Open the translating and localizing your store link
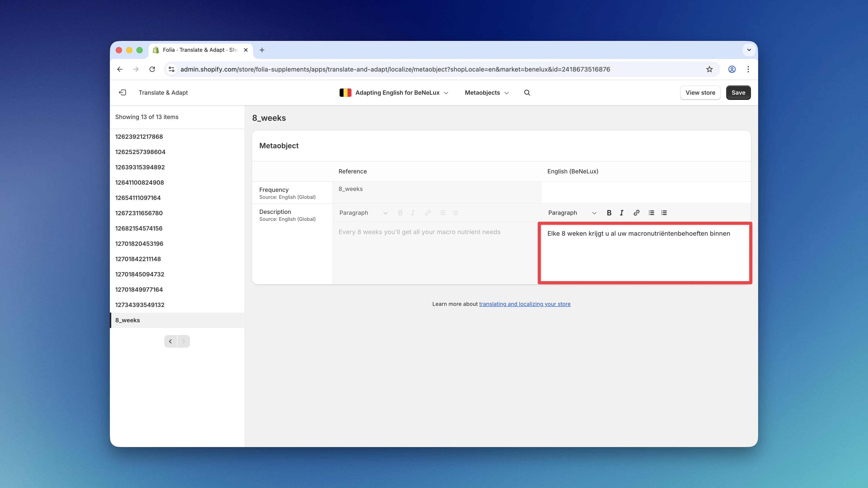Image resolution: width=868 pixels, height=488 pixels. (x=525, y=304)
